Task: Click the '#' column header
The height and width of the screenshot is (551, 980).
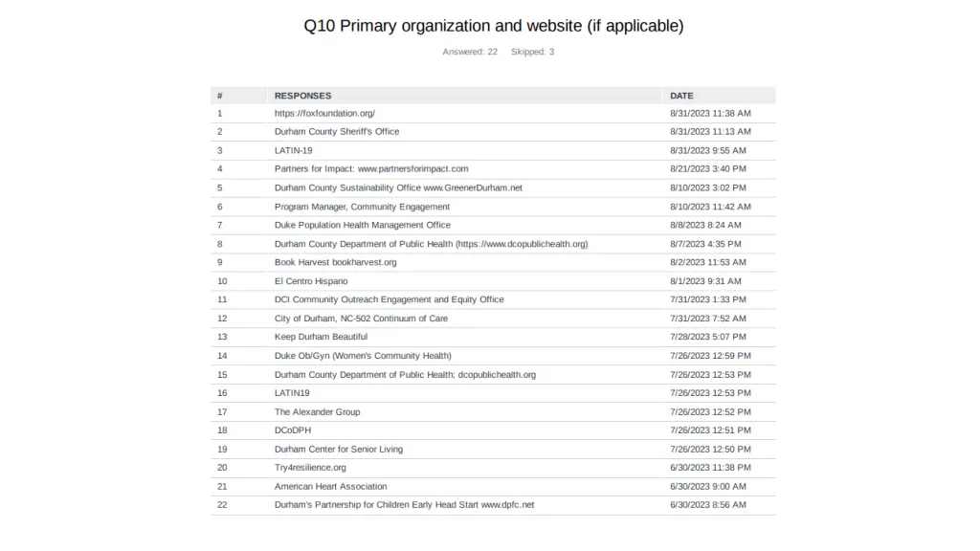Action: (x=220, y=96)
